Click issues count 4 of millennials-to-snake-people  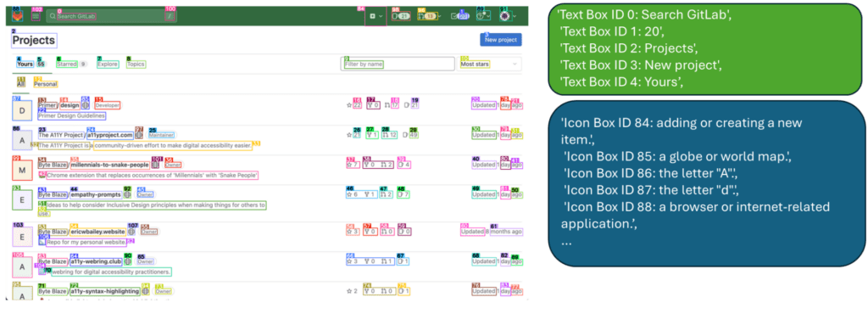point(403,165)
